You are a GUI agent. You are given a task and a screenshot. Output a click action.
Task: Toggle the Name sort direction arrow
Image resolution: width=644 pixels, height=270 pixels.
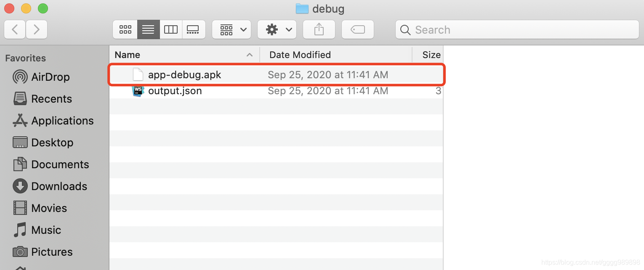point(250,55)
